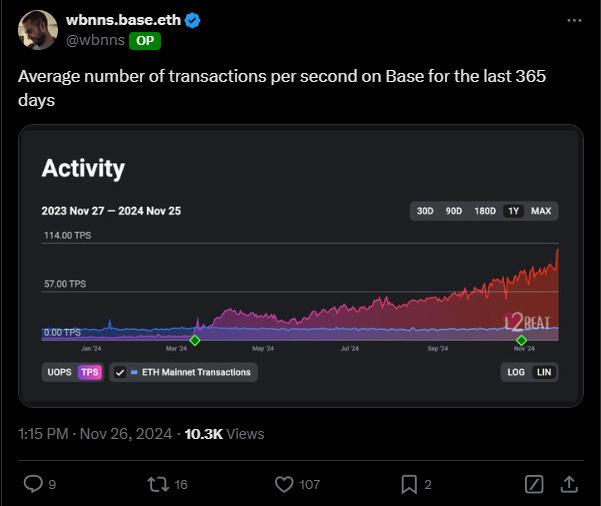Select the 30D time range
Image resolution: width=601 pixels, height=506 pixels.
(425, 211)
